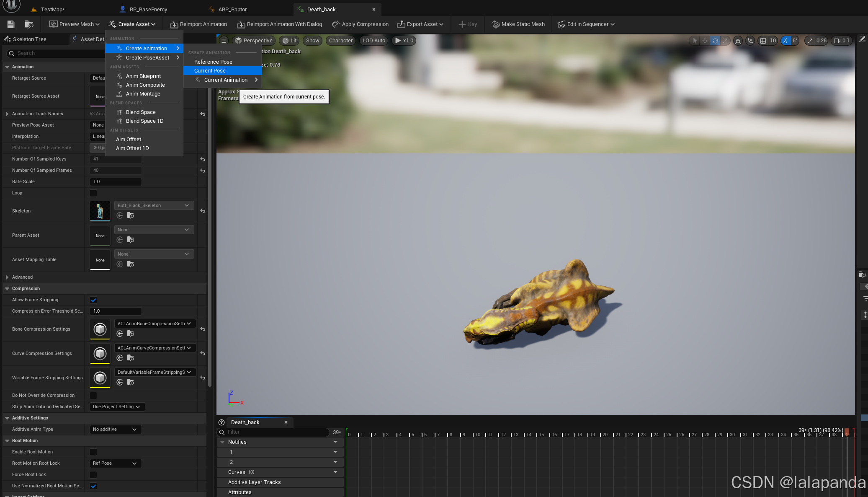Click the Browse to asset icon in the toolbar
Viewport: 868px width, 497px height.
29,24
